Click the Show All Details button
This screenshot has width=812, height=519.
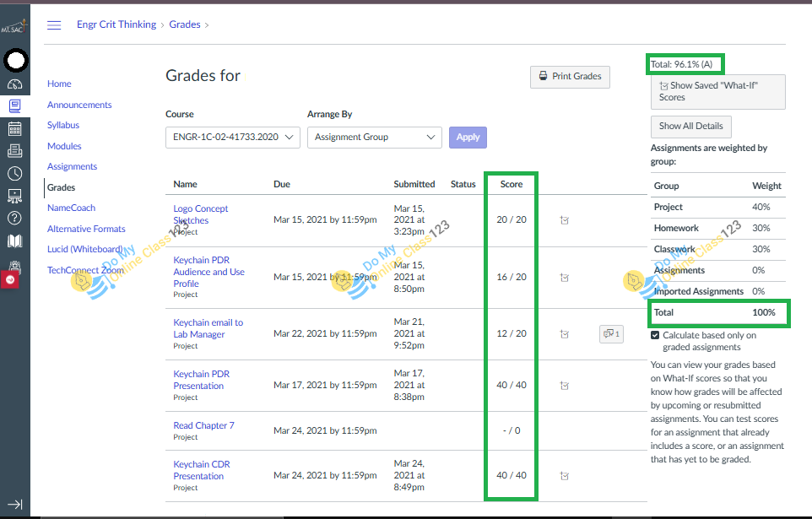tap(690, 127)
